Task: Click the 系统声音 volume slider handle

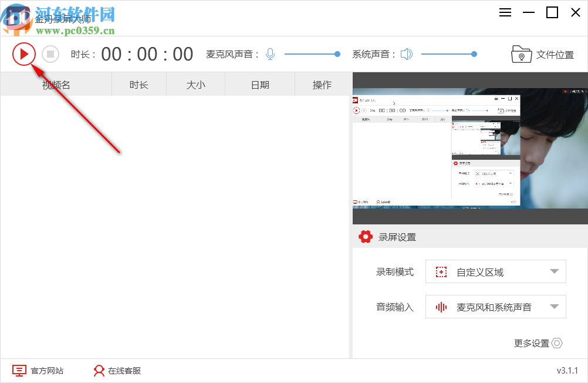Action: (x=474, y=53)
